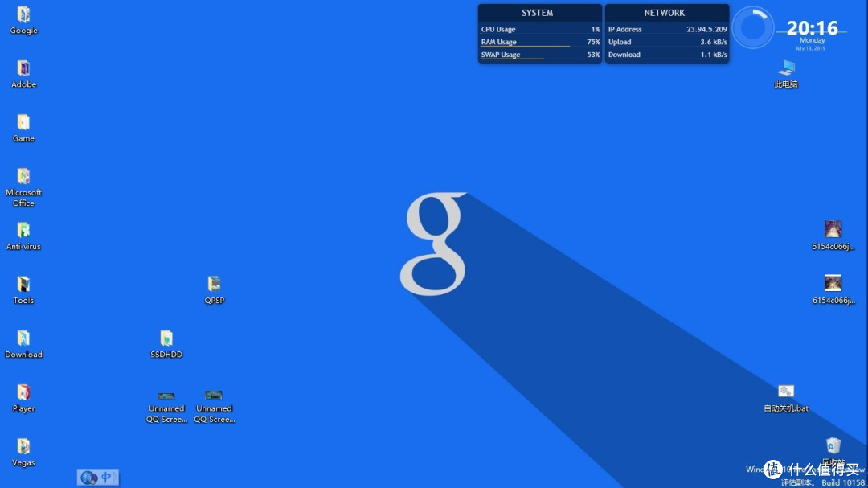Click the Upload label in NETWORK
Viewport: 868px width, 488px height.
pos(620,42)
